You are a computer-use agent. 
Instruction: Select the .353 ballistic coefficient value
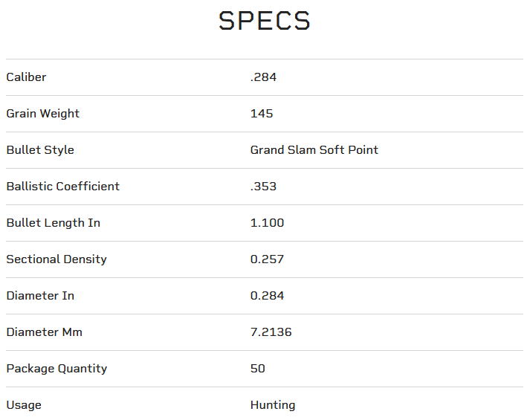pos(263,187)
